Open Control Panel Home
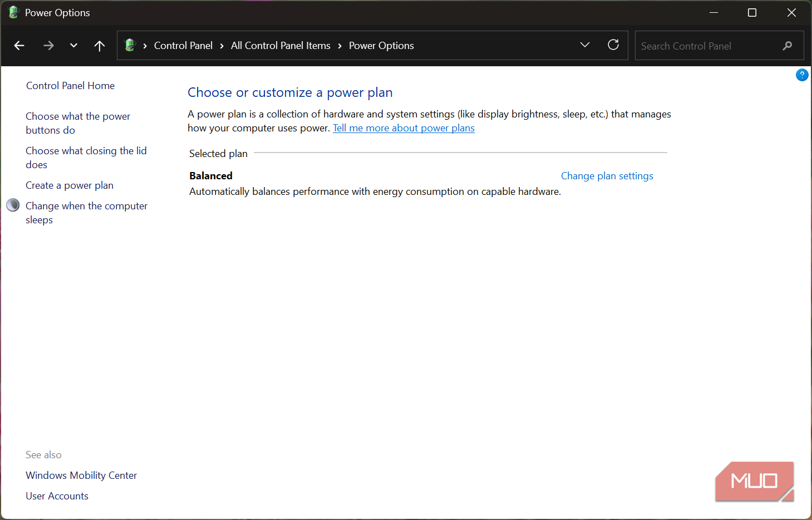 pyautogui.click(x=70, y=86)
